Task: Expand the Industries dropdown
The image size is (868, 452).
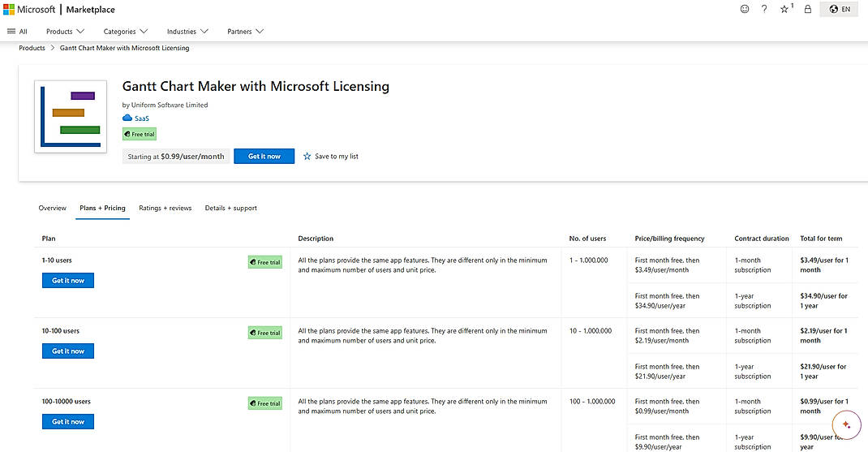Action: 187,32
